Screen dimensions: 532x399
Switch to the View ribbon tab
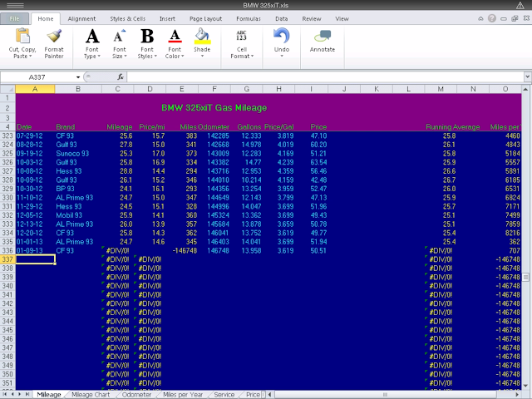tap(342, 18)
